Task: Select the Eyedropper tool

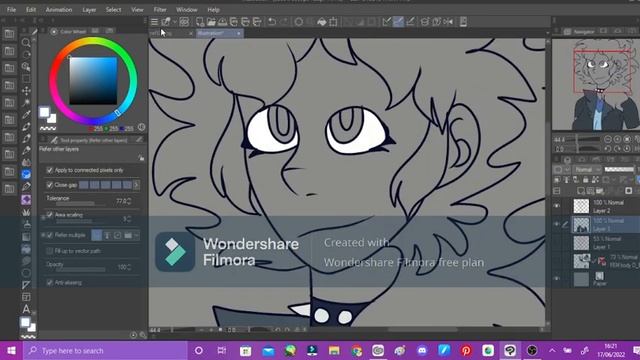Action: (26, 115)
